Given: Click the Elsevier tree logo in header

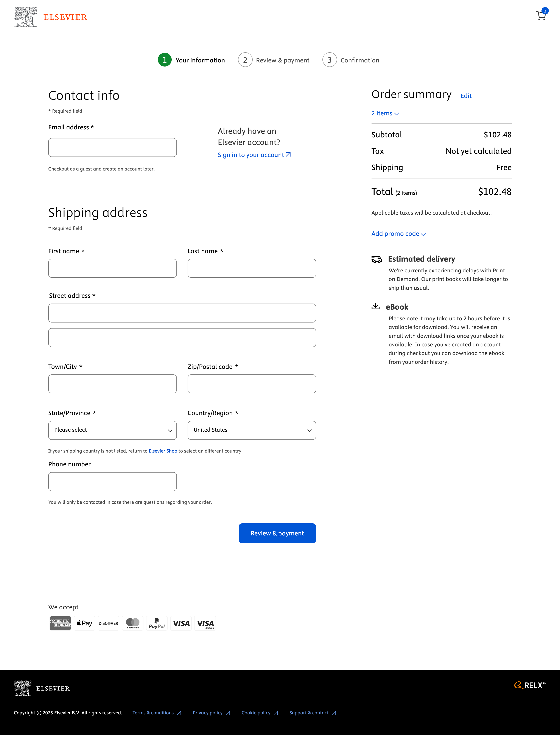Looking at the screenshot, I should pos(25,17).
